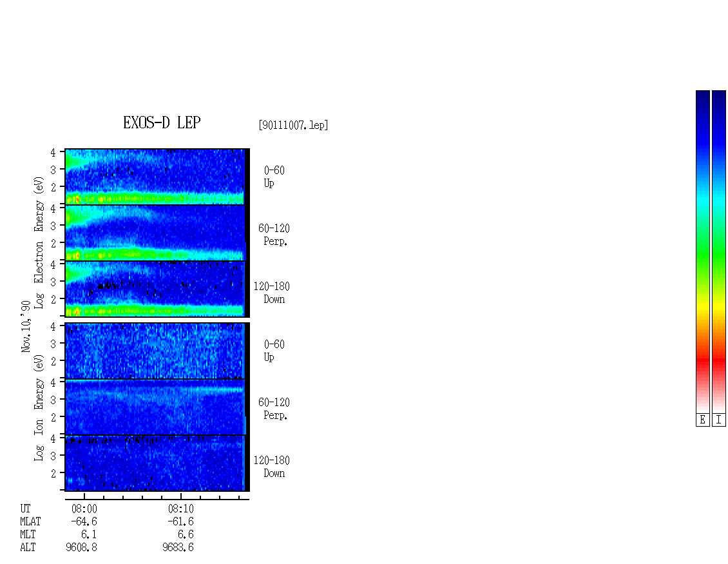Click the ALT row label

click(28, 547)
